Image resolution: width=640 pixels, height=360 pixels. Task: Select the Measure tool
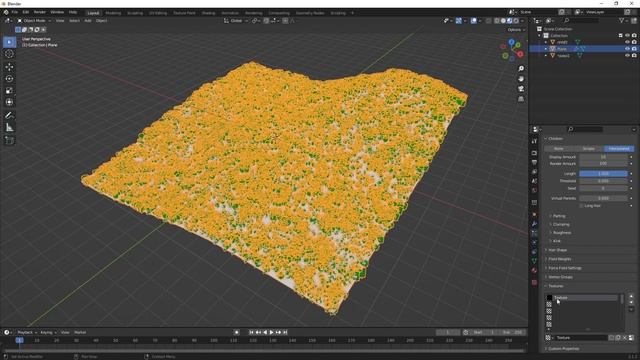[x=9, y=128]
